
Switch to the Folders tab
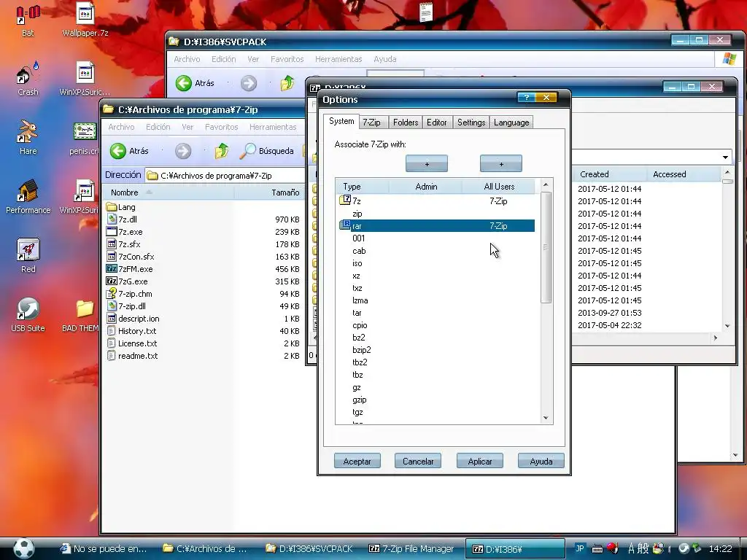[x=406, y=122]
